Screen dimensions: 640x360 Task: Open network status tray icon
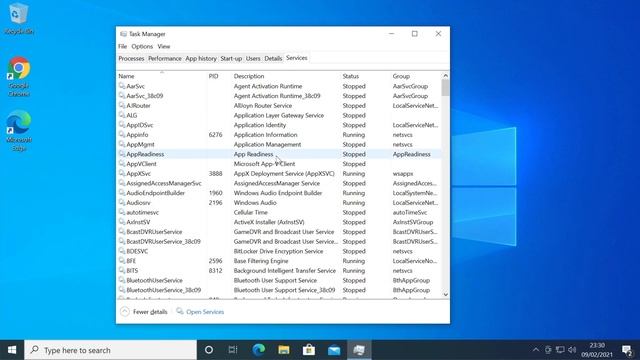[x=560, y=350]
